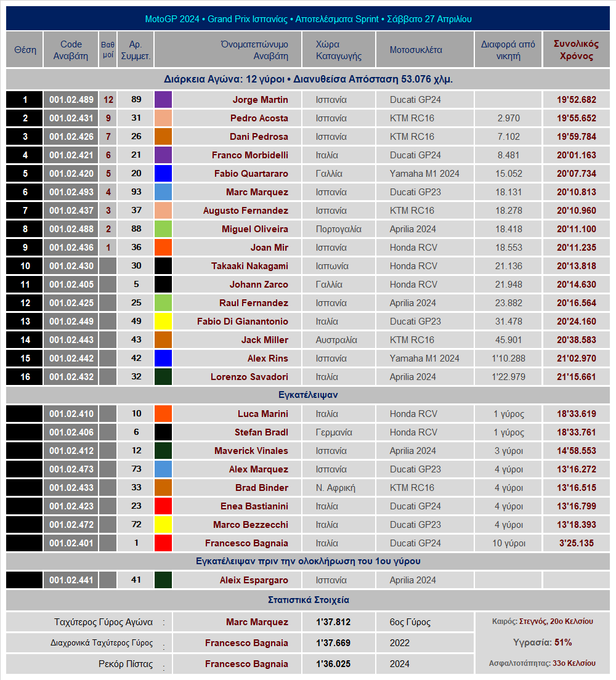The height and width of the screenshot is (680, 616).
Task: Click the Συνολικός Χρόνος column header
Action: 576,50
